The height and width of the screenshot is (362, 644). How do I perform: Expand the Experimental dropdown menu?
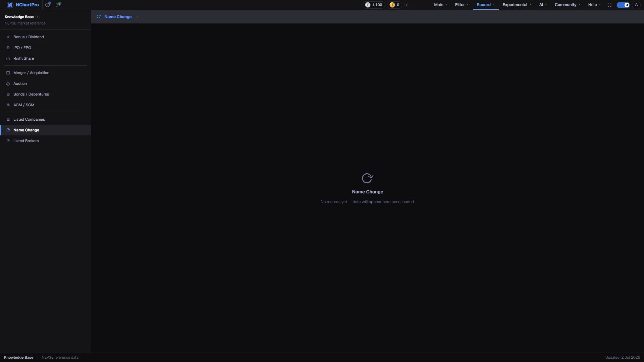[x=517, y=5]
